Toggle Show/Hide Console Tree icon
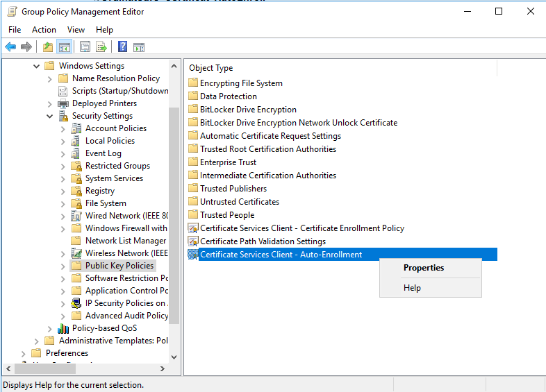Image resolution: width=546 pixels, height=392 pixels. coord(65,46)
